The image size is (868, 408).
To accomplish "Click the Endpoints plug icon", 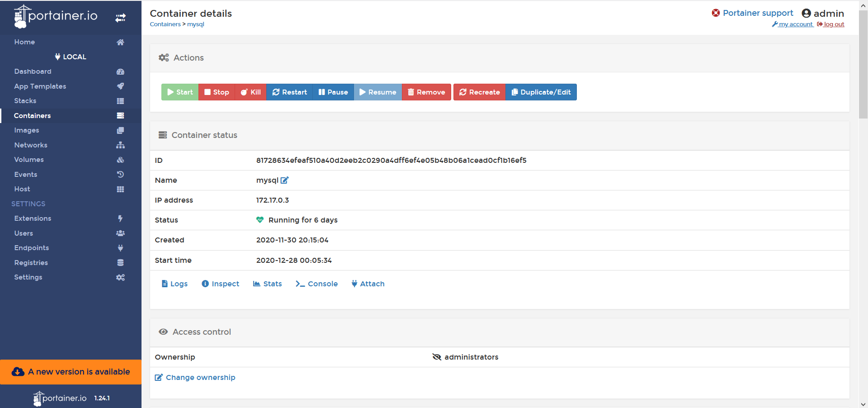I will point(120,248).
